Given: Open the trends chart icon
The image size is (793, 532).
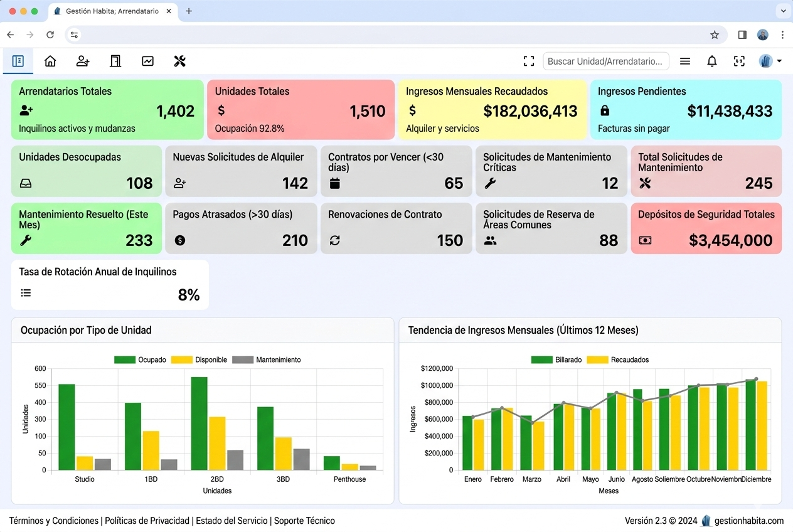Looking at the screenshot, I should pyautogui.click(x=147, y=61).
